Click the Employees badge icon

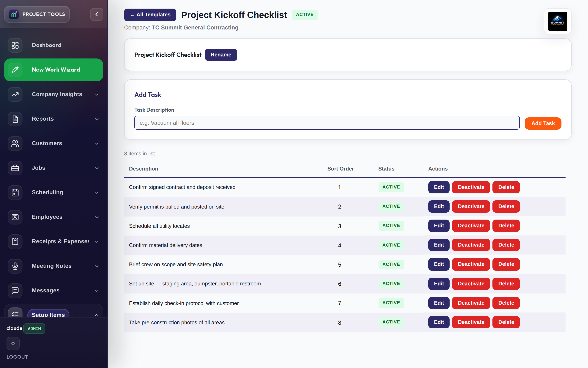tap(15, 217)
